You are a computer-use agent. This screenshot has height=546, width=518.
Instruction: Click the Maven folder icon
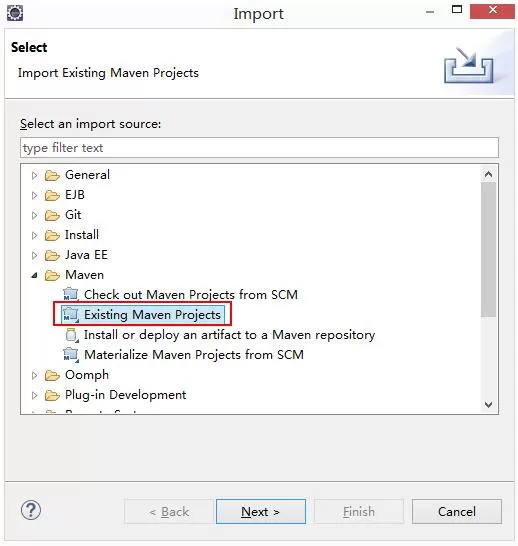(x=52, y=275)
